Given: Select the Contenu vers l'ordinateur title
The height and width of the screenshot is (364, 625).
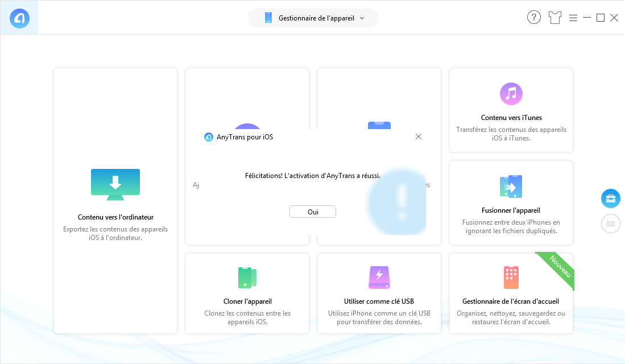Looking at the screenshot, I should [x=115, y=217].
